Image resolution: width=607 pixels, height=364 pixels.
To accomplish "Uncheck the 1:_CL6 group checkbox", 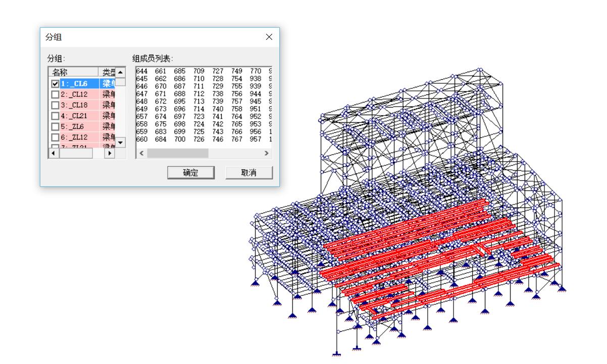I will point(55,84).
